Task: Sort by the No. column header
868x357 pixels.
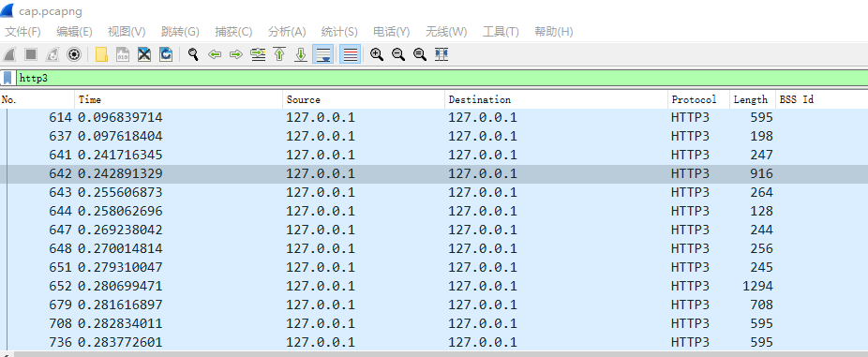Action: (x=37, y=99)
